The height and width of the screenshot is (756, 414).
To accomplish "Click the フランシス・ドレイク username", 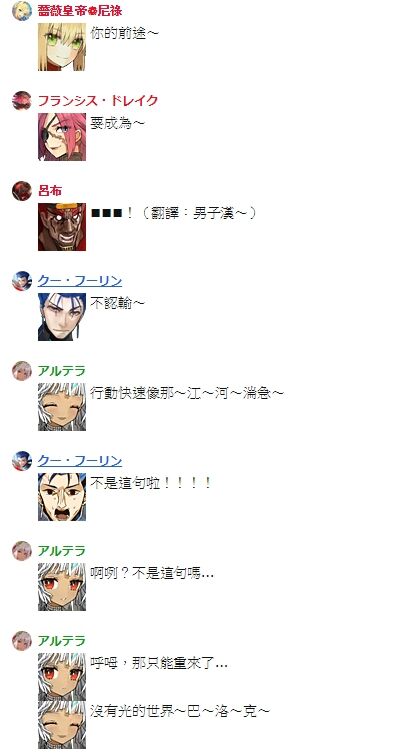I will click(x=98, y=100).
